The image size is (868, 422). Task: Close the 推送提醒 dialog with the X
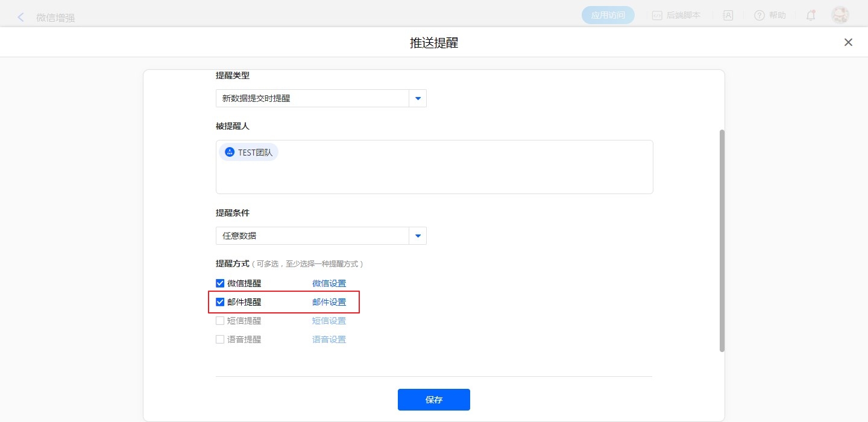848,42
